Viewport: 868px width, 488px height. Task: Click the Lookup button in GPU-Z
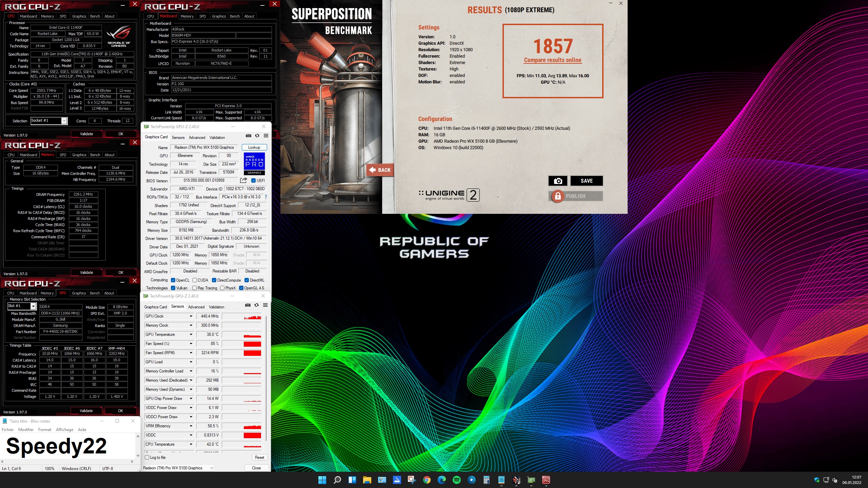[254, 147]
